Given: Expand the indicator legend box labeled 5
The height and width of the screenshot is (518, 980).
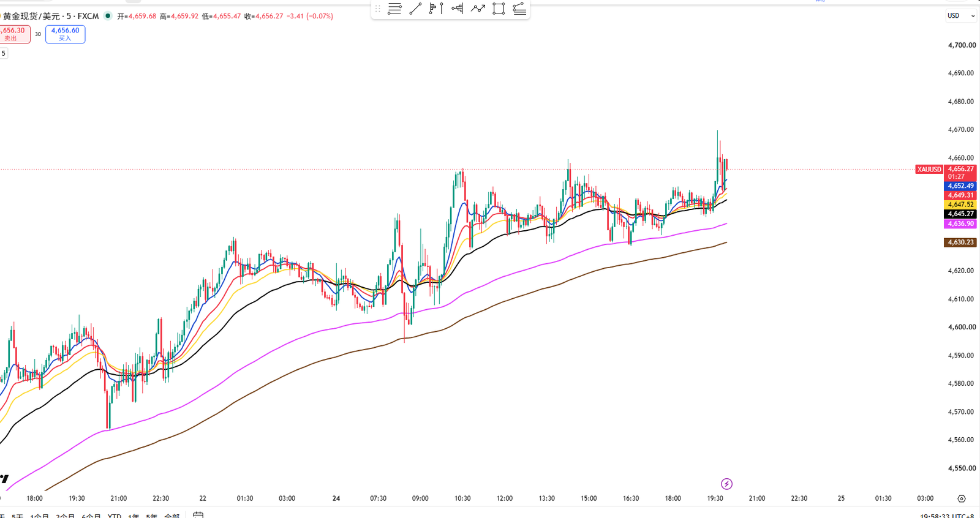Looking at the screenshot, I should click(4, 53).
